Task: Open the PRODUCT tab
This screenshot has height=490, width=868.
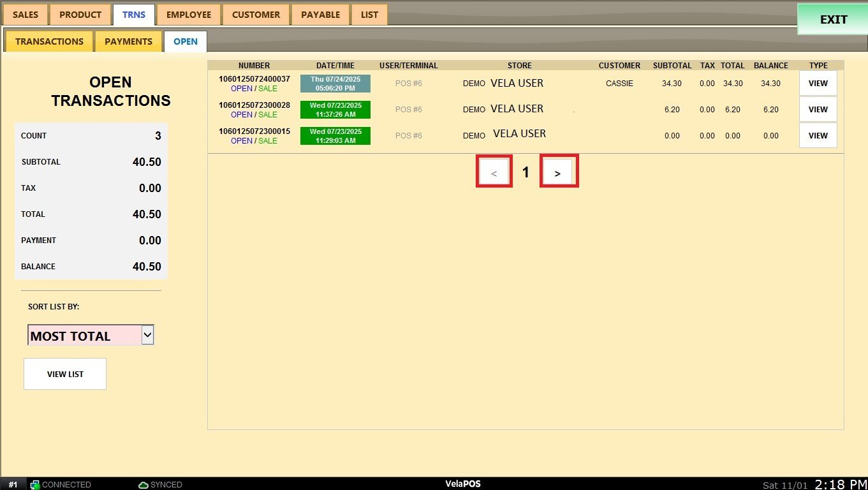Action: tap(80, 15)
